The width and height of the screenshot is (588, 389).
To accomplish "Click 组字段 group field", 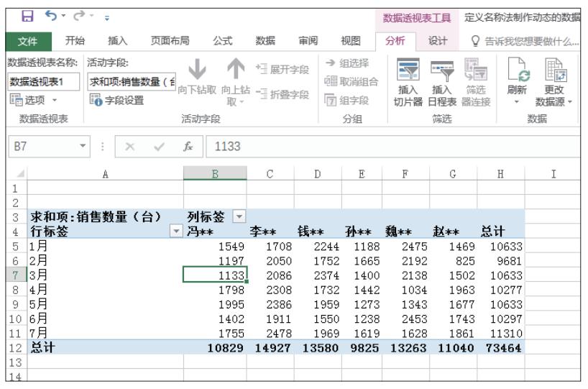I will click(x=347, y=100).
